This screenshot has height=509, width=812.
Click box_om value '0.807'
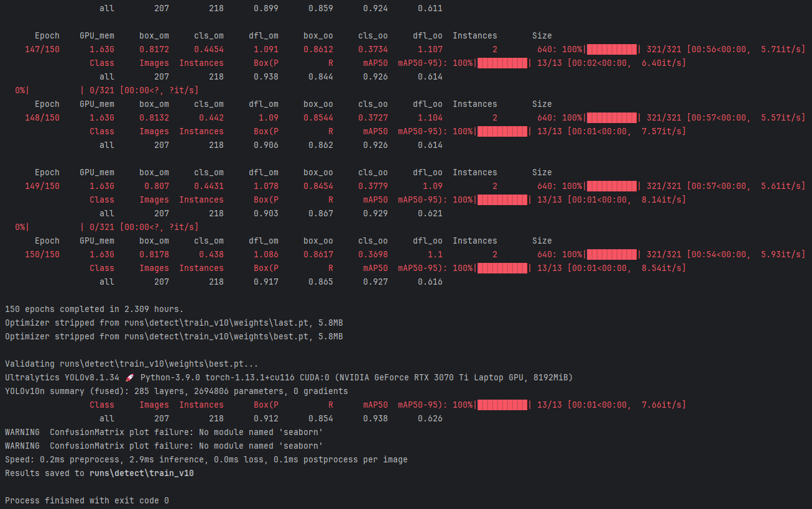[157, 186]
